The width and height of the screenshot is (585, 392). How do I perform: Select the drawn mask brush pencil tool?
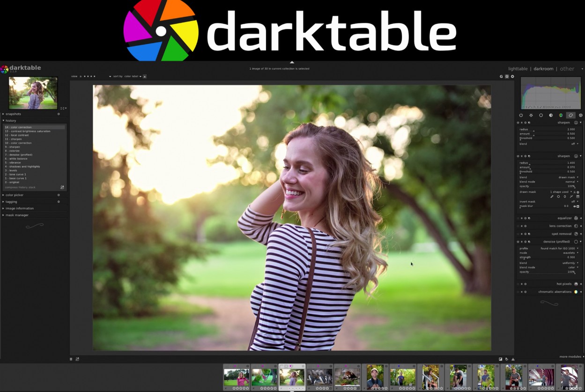552,196
